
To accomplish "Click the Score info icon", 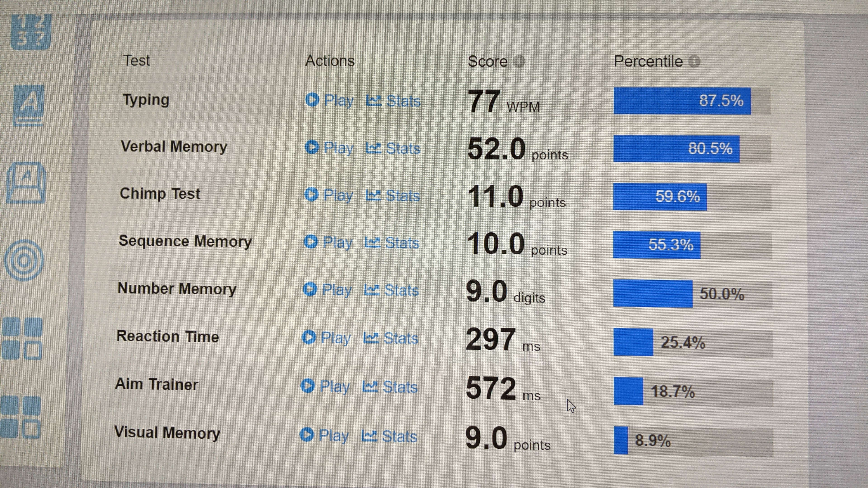I will tap(519, 62).
